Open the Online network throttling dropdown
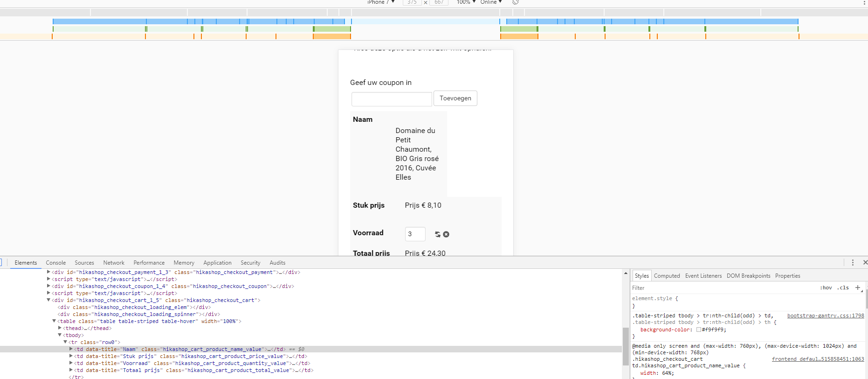The height and width of the screenshot is (379, 868). click(491, 2)
